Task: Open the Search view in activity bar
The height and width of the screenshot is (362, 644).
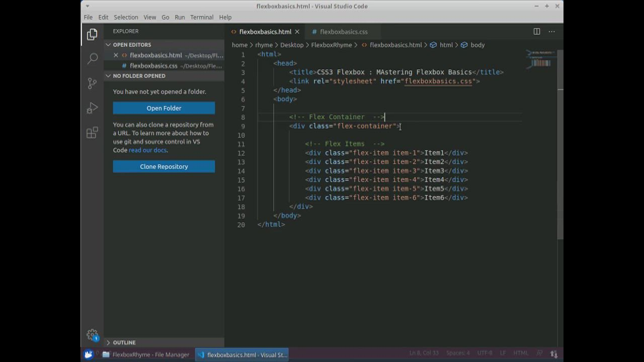Action: click(92, 59)
